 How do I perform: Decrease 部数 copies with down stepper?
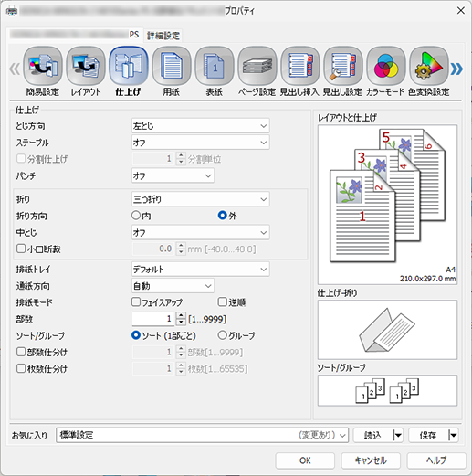click(x=181, y=323)
